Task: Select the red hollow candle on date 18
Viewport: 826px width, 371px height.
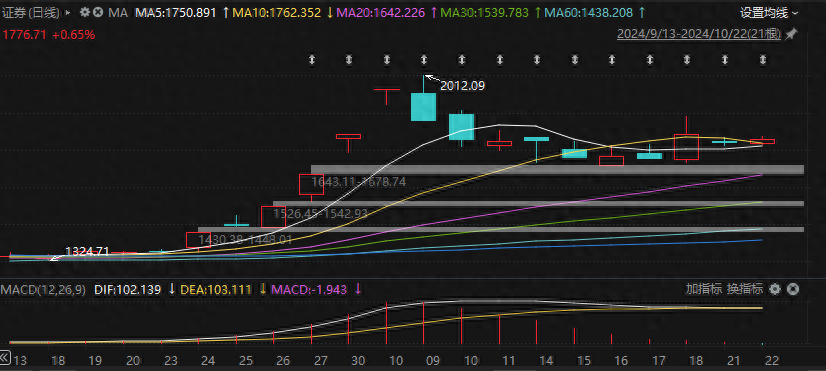Action: 686,147
